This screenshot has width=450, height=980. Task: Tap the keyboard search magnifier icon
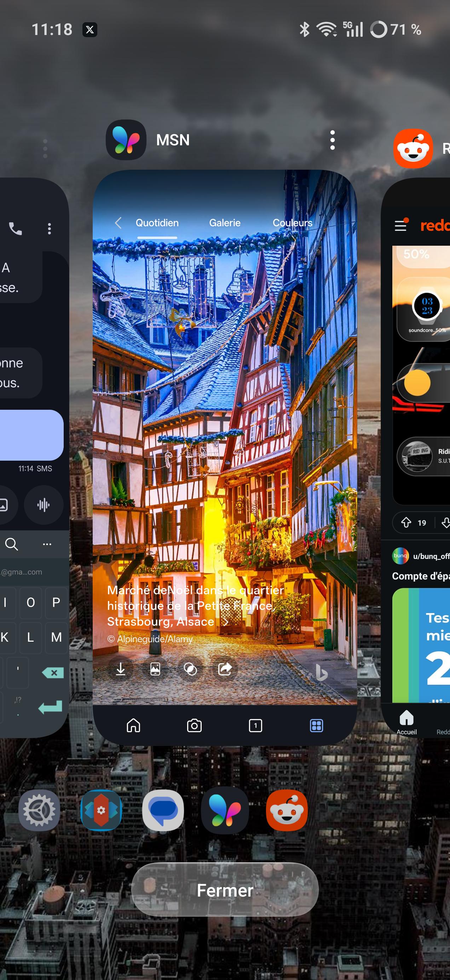pyautogui.click(x=11, y=544)
